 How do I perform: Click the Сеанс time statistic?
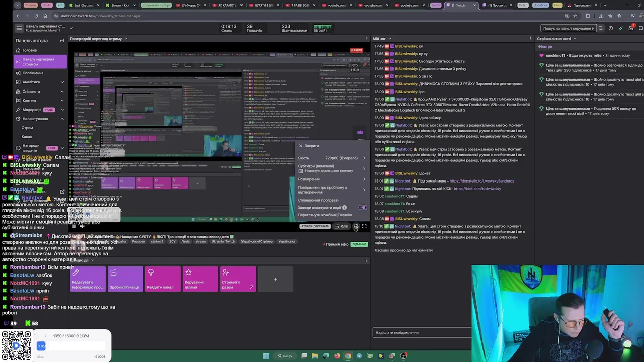pos(229,28)
